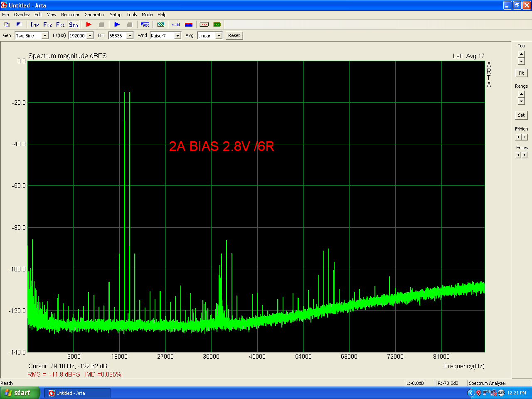Viewport: 532px width, 399px height.
Task: Click the FrHigh right arrow
Action: point(525,137)
